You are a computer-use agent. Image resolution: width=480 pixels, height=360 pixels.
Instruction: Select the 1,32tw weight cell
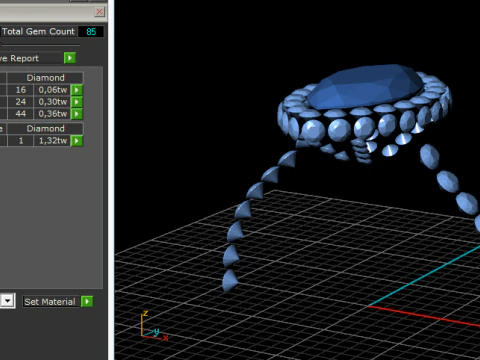click(52, 141)
